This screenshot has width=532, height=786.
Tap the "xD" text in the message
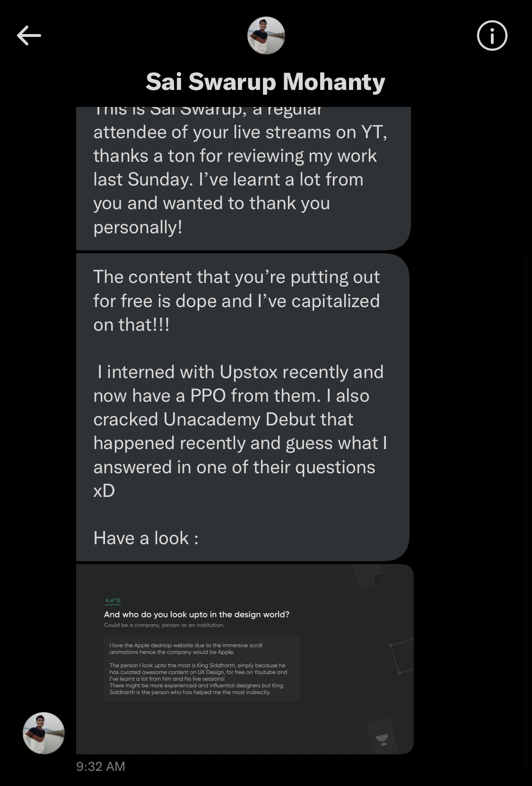pyautogui.click(x=104, y=491)
